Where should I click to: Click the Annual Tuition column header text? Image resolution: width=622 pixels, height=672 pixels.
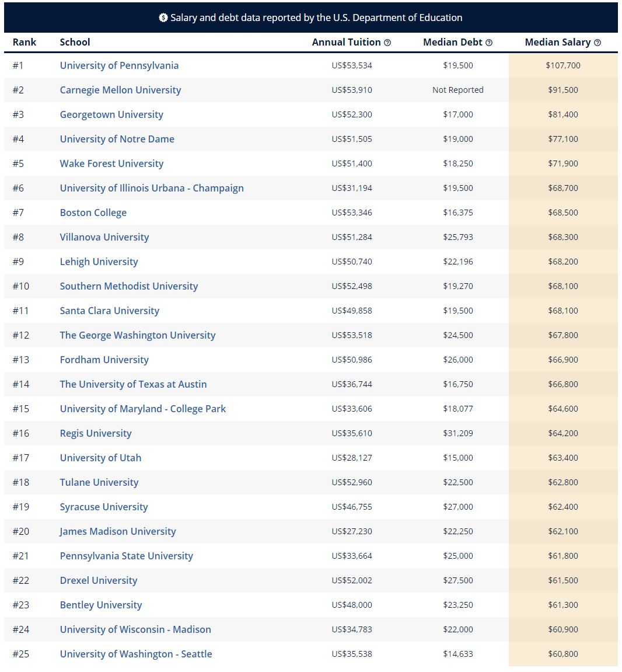click(346, 42)
